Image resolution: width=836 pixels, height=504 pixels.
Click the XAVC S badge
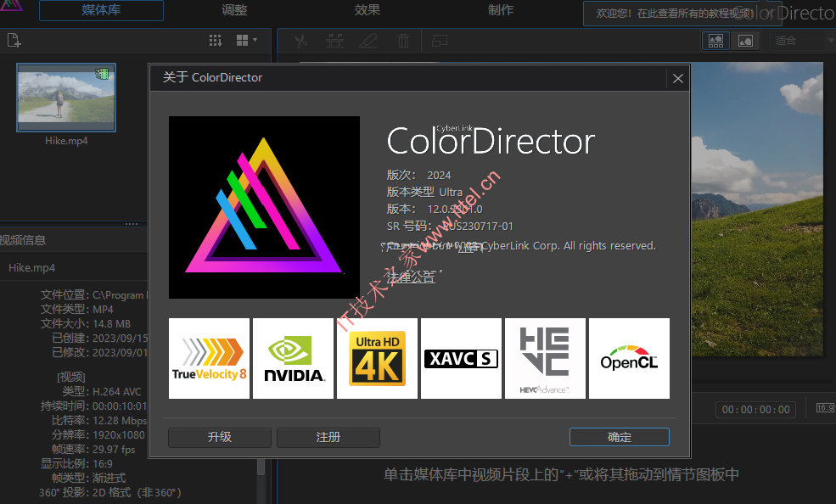(461, 359)
